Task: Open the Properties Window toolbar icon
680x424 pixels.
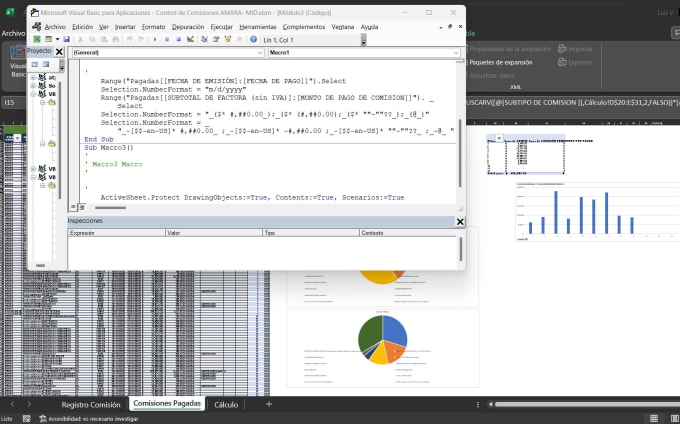Action: tap(216, 39)
